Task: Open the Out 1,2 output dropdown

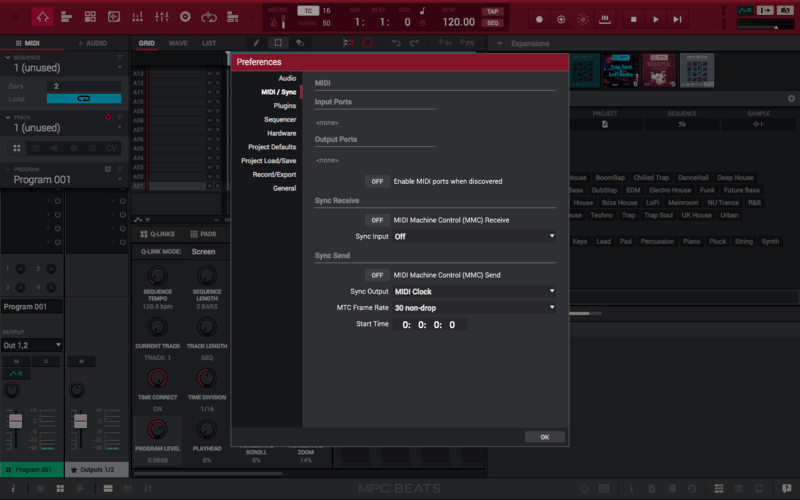Action: coord(32,345)
